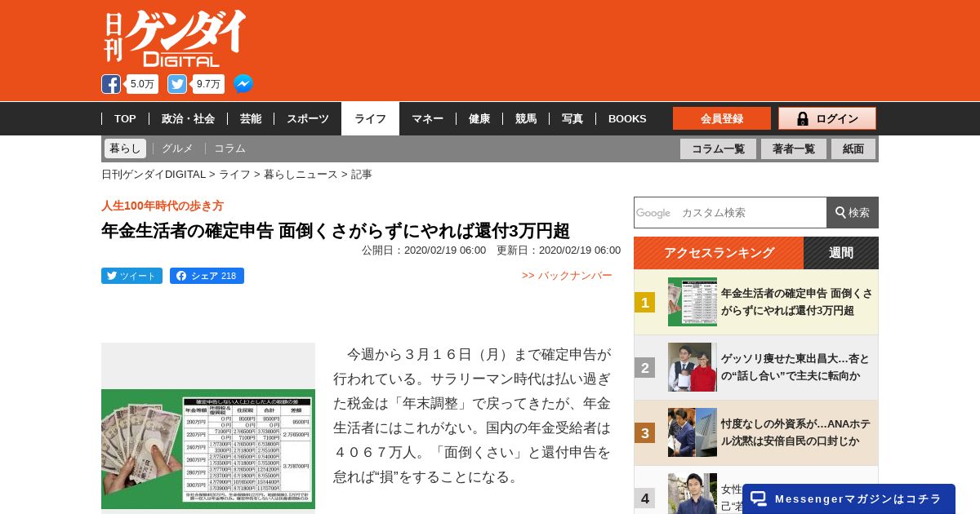
Task: Open rank 2 article about 東出昌大
Action: click(795, 367)
